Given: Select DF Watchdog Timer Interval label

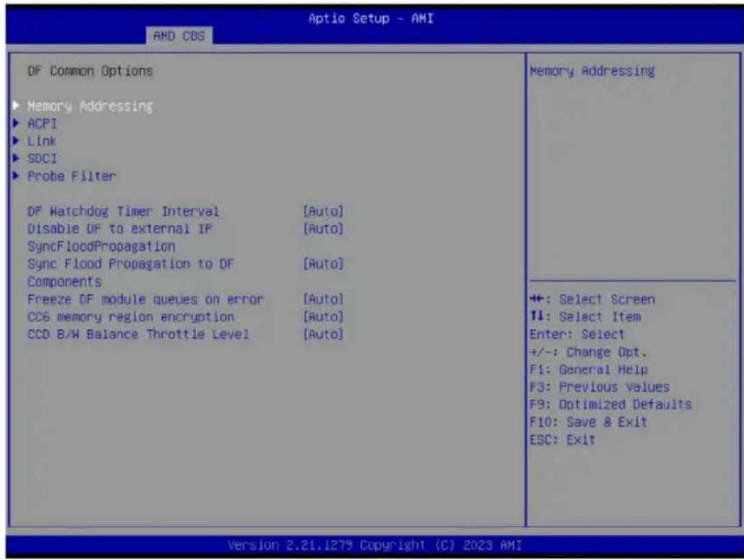Looking at the screenshot, I should click(123, 211).
